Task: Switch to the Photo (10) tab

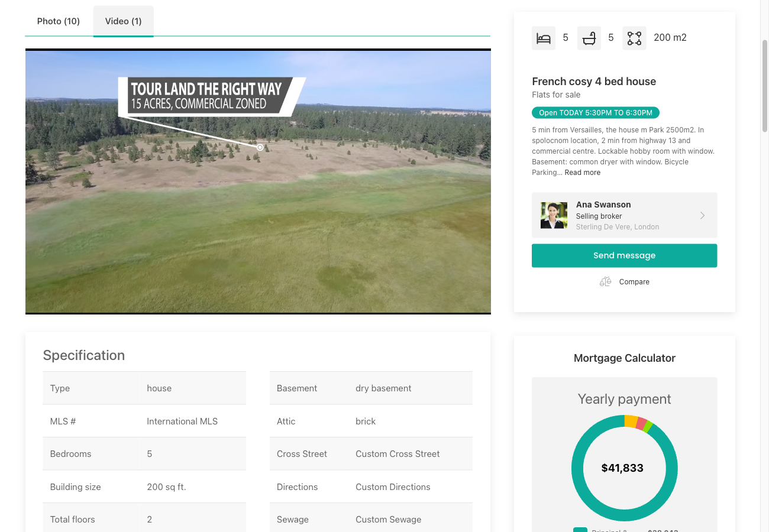Action: tap(58, 21)
